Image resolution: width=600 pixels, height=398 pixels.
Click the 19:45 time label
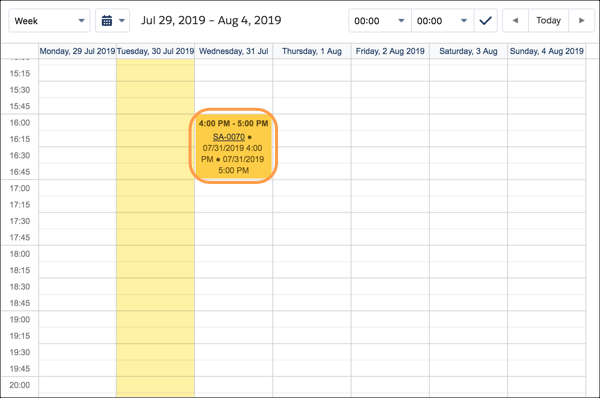click(x=20, y=369)
